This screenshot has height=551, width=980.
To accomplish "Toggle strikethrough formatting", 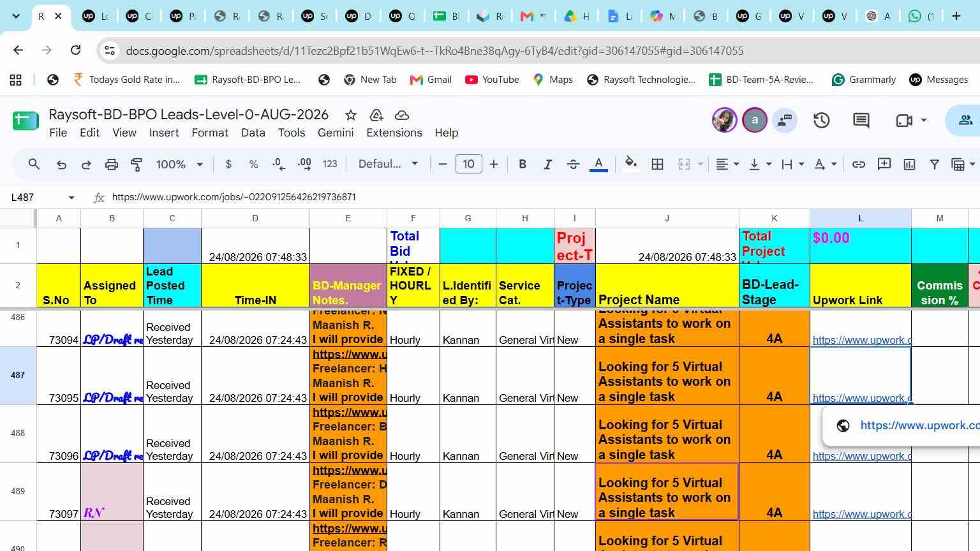I will coord(573,165).
